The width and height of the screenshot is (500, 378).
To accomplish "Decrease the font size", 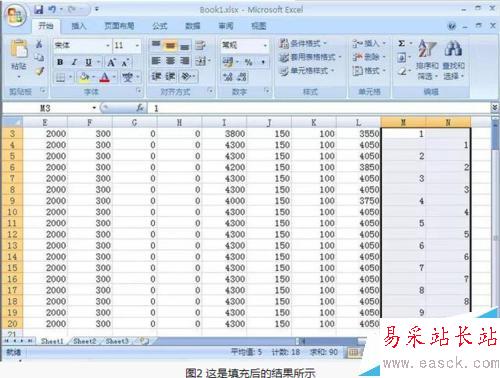I will (125, 62).
